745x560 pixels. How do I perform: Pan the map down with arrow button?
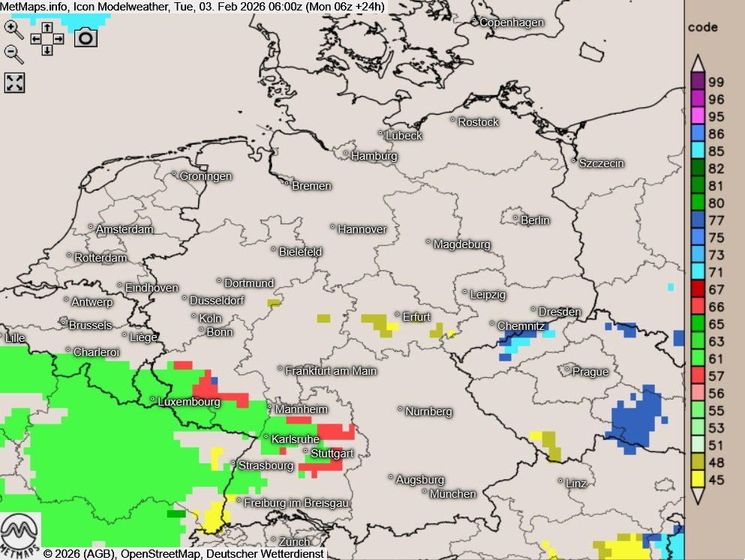point(47,49)
